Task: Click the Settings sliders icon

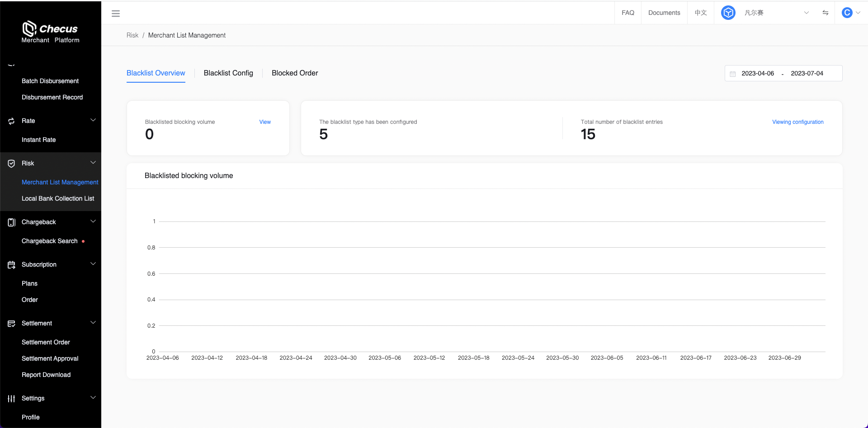Action: point(11,399)
